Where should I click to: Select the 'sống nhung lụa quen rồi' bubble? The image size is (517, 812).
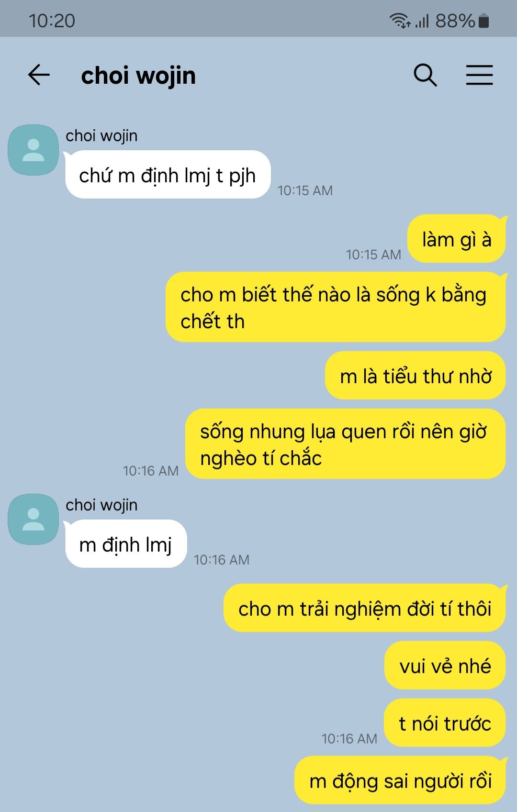click(345, 444)
